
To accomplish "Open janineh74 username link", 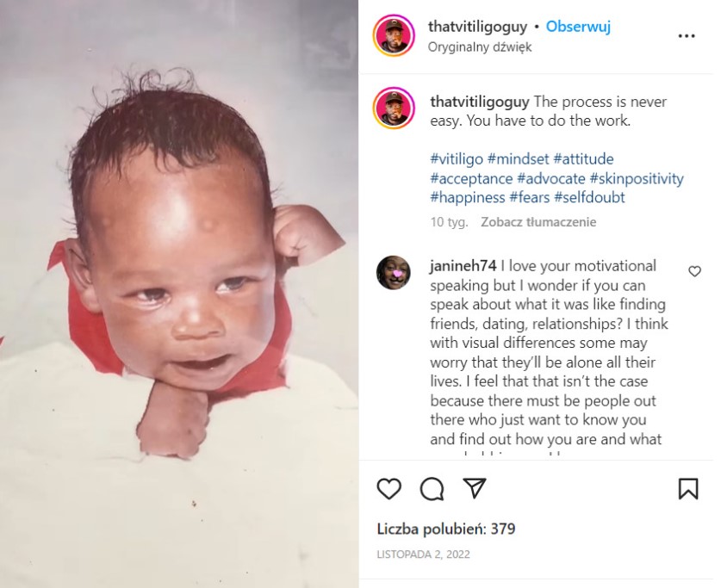I will [x=463, y=266].
